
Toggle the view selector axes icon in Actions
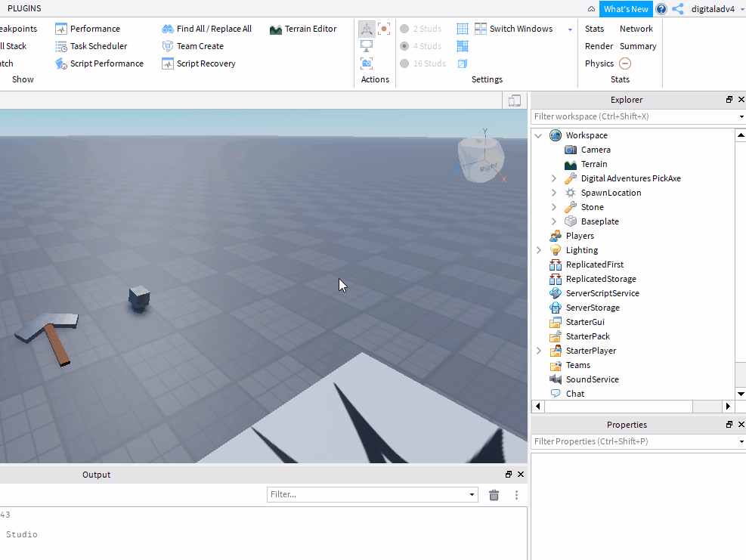367,29
